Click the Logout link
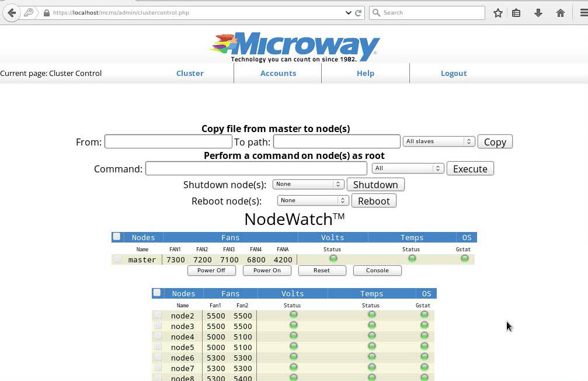This screenshot has width=588, height=381. pos(454,73)
